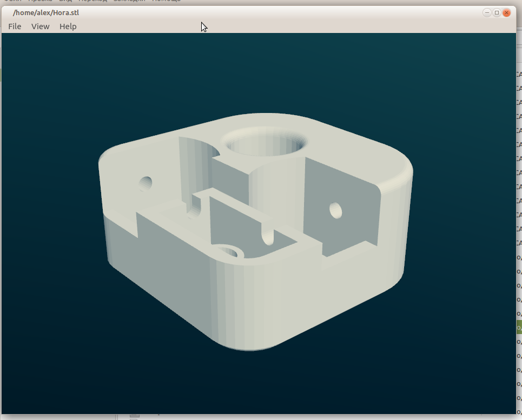Click the /home/alex/Hora.stl title bar text
The image size is (522, 420).
click(46, 12)
